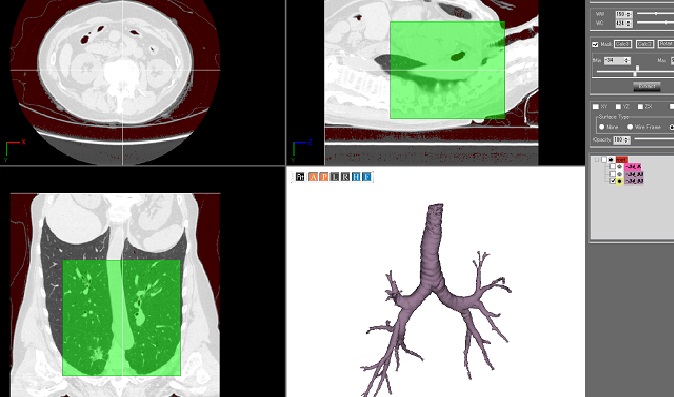Click the black arrow icon on root node
The height and width of the screenshot is (397, 674).
click(611, 160)
